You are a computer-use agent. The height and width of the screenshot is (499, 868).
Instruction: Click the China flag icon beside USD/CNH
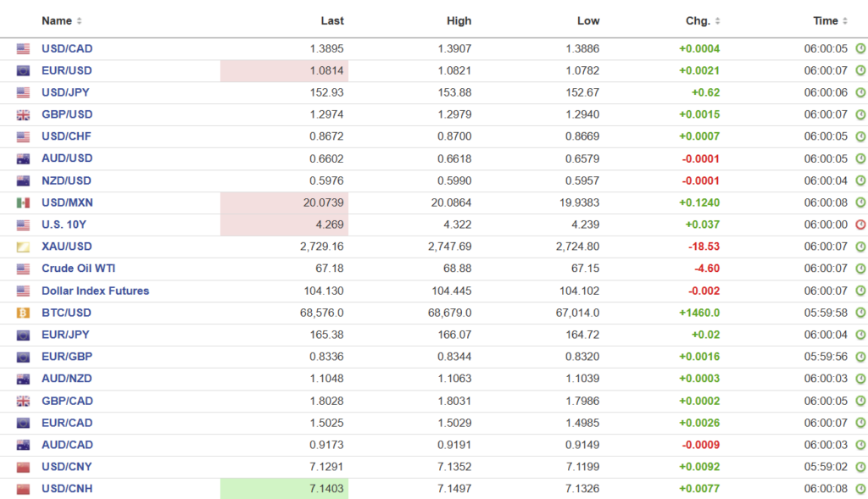pyautogui.click(x=23, y=490)
